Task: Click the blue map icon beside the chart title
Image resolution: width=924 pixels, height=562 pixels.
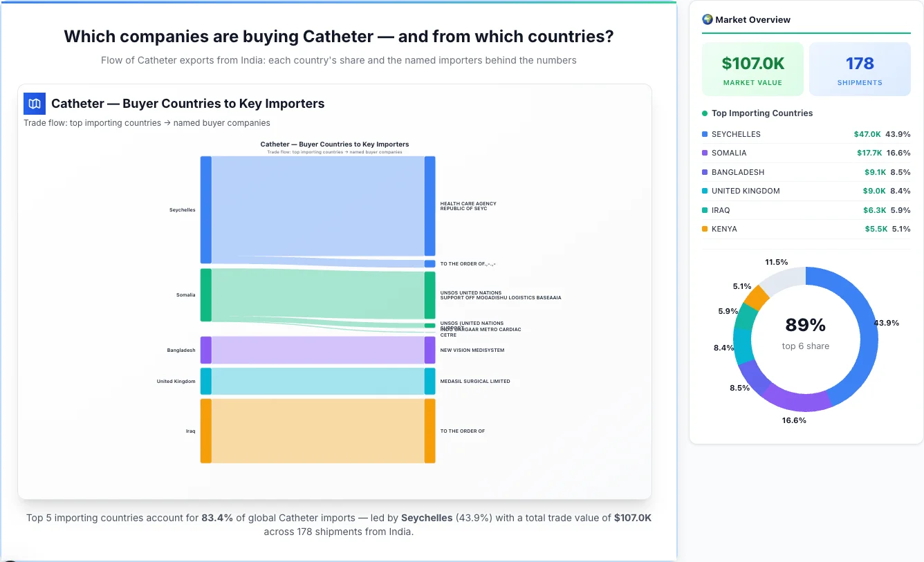Action: click(34, 103)
